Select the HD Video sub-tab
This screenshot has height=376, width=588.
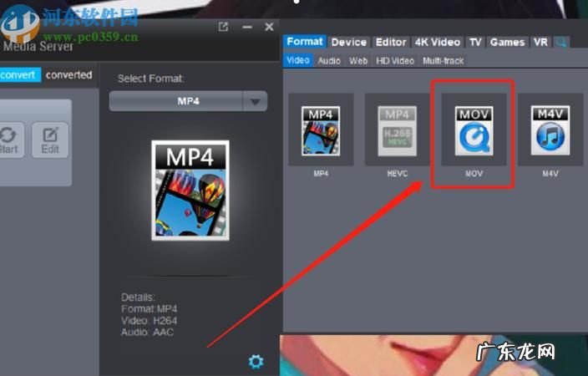[394, 60]
